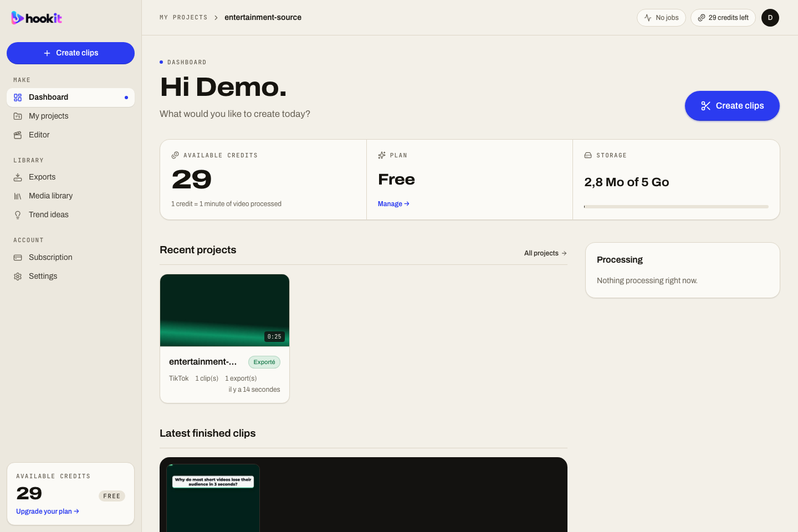
Task: Click the TikTok platform label
Action: 179,378
